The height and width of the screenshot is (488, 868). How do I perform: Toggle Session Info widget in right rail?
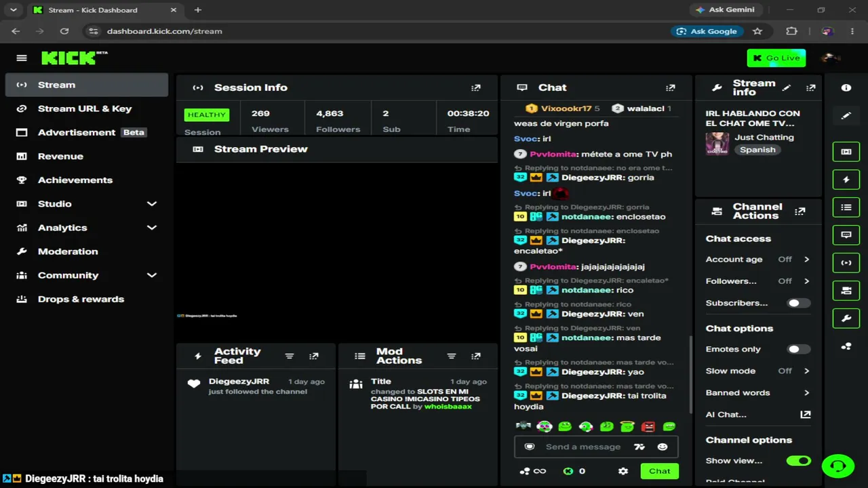pyautogui.click(x=846, y=263)
